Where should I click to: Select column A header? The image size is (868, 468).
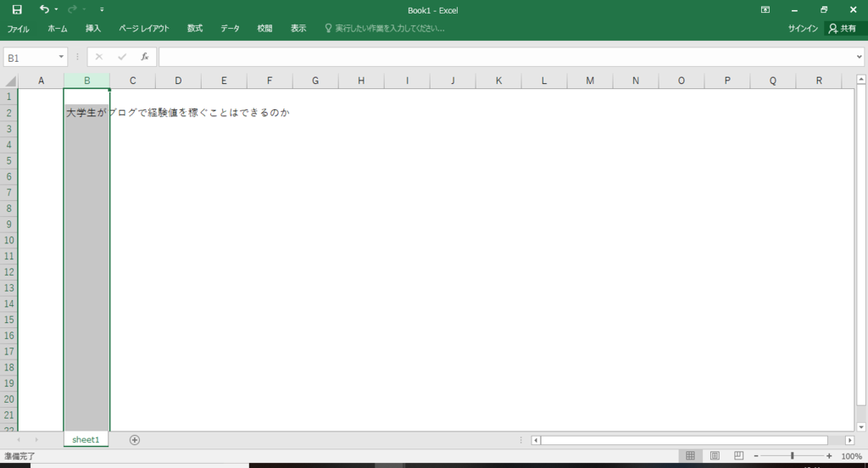[41, 81]
